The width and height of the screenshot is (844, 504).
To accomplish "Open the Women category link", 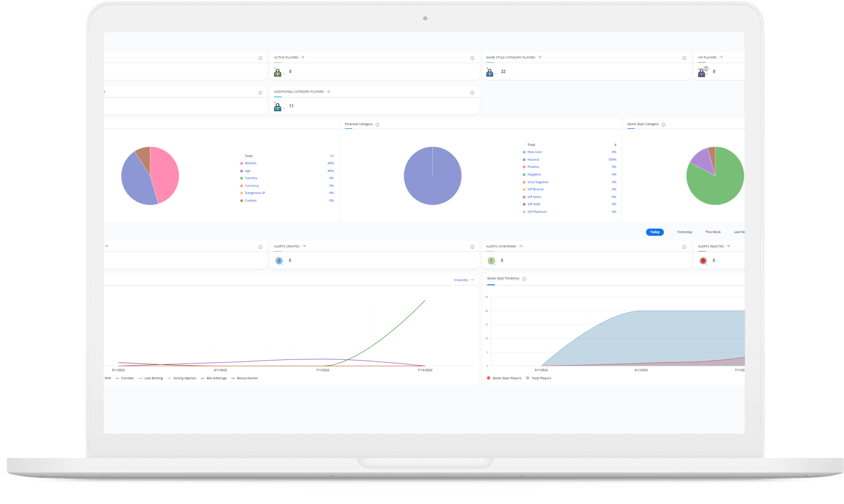I will [x=251, y=163].
